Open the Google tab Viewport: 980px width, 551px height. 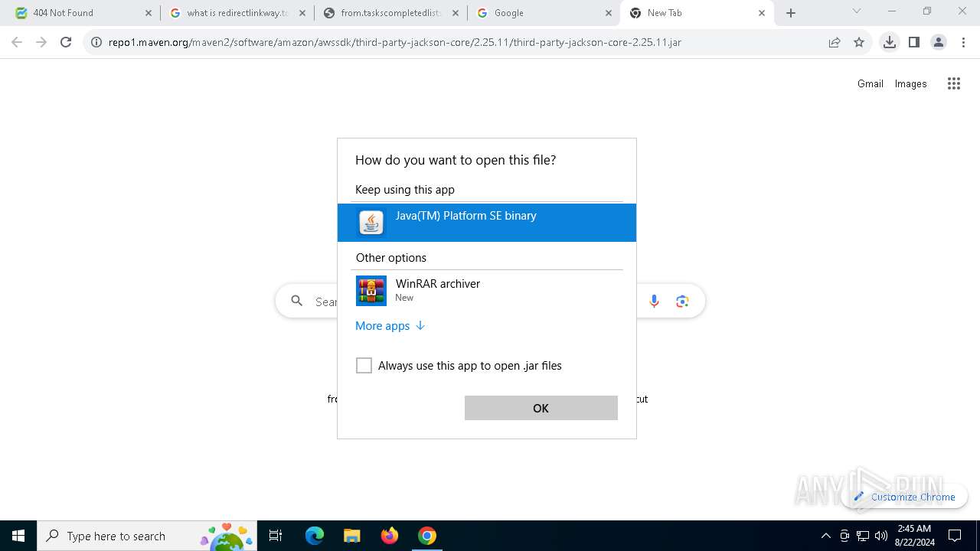click(x=544, y=13)
